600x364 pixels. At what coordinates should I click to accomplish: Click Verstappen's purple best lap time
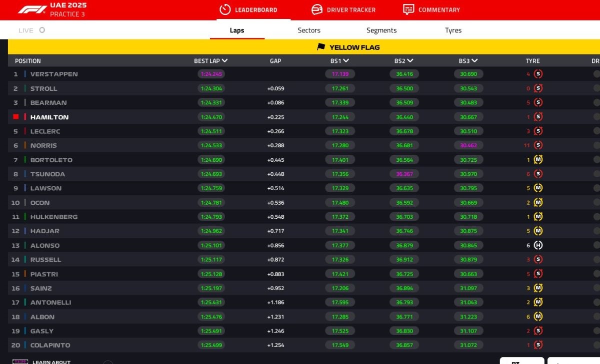point(210,74)
